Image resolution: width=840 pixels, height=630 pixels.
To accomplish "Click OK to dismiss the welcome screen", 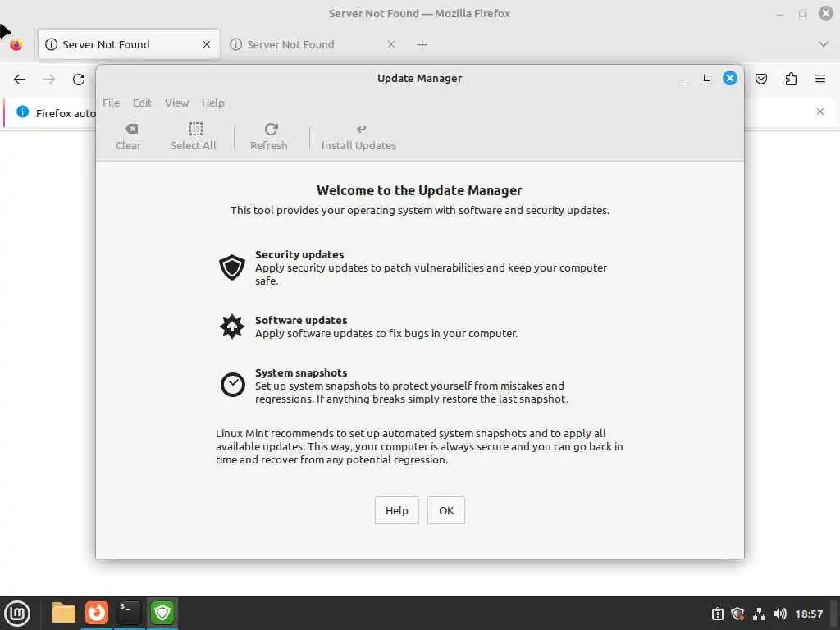I will point(446,510).
